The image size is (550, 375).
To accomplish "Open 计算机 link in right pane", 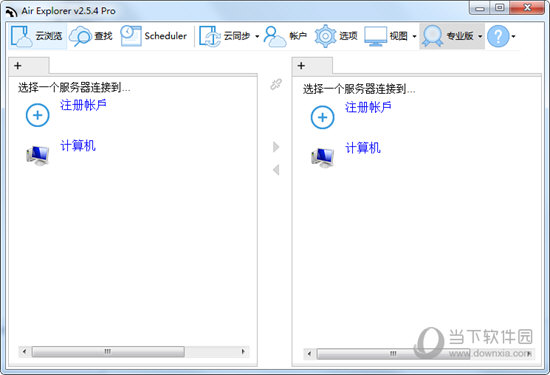I will (363, 148).
